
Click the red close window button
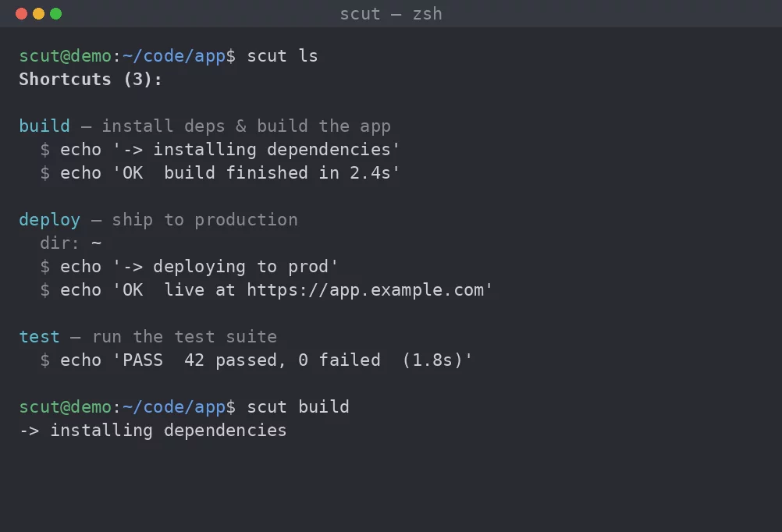tap(21, 14)
